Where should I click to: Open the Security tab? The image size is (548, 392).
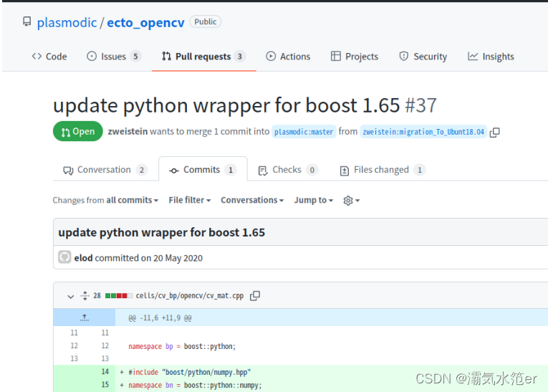(423, 57)
